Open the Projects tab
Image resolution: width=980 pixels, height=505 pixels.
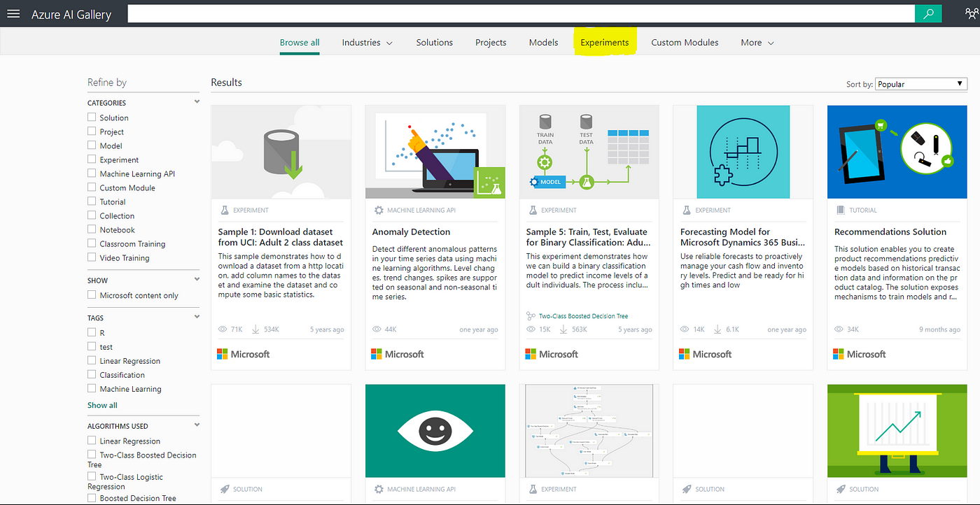pyautogui.click(x=491, y=43)
